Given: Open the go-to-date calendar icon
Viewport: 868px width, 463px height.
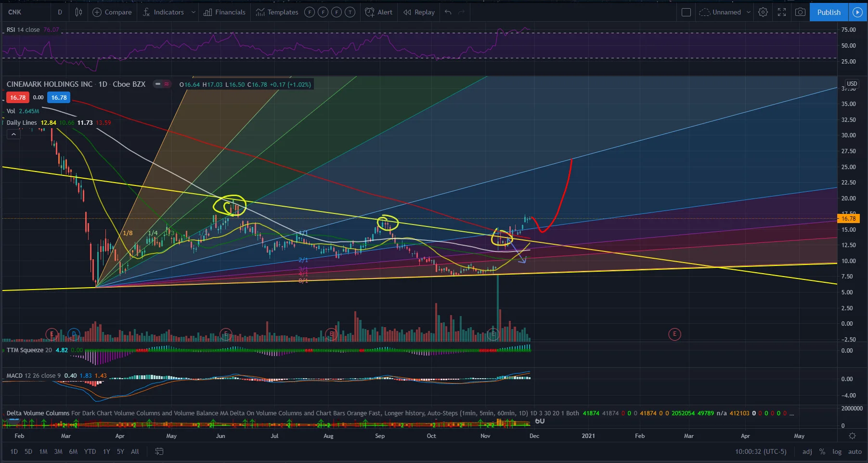Looking at the screenshot, I should pyautogui.click(x=159, y=451).
